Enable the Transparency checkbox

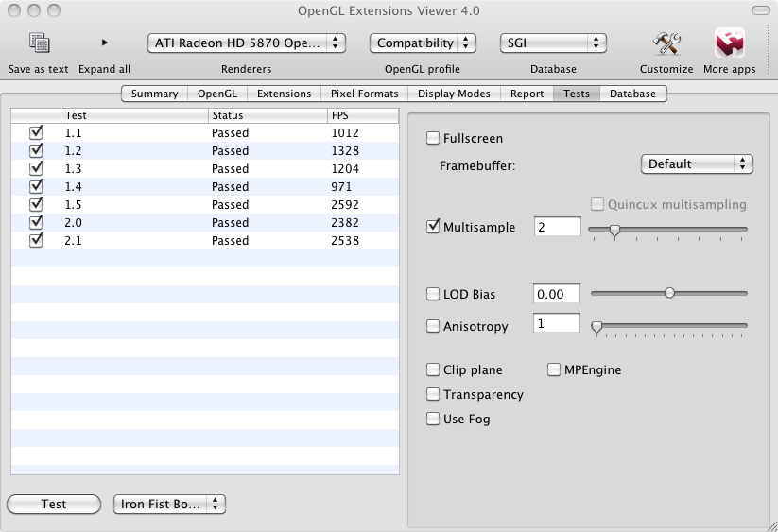433,394
